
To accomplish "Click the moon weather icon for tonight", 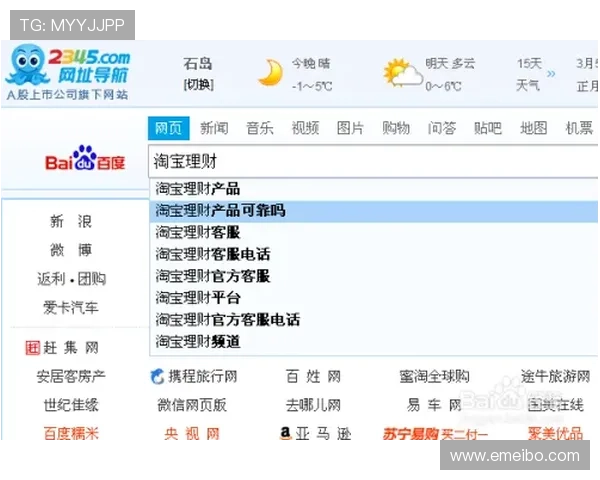I will (x=271, y=72).
